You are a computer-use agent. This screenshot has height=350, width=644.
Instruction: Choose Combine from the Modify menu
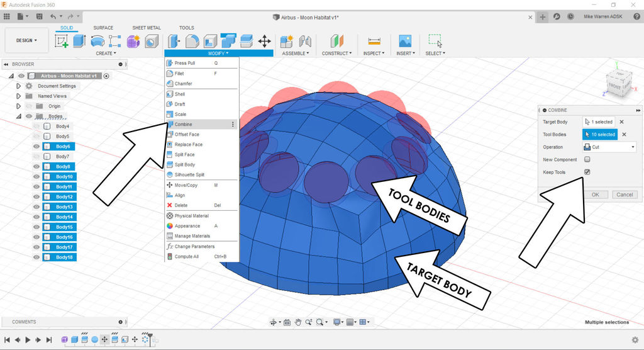pyautogui.click(x=202, y=124)
